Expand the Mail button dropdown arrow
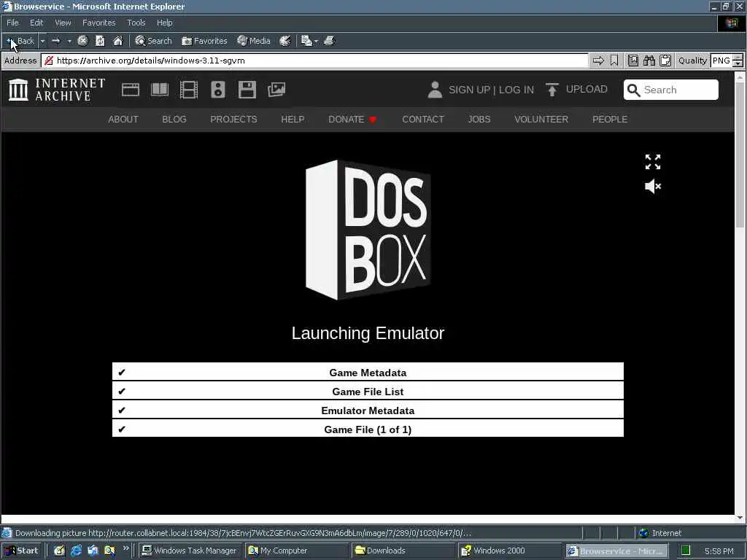747x560 pixels. pyautogui.click(x=316, y=41)
